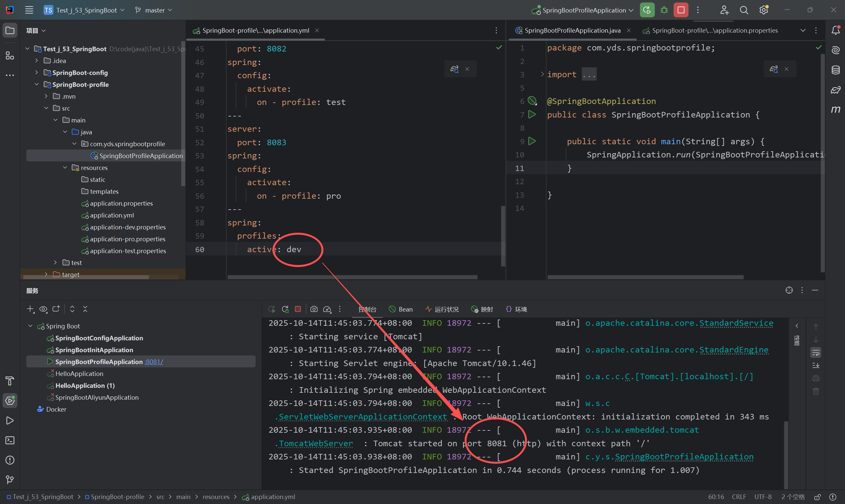This screenshot has height=504, width=845.
Task: Switch to SpringBootProfileApplication.java tab
Action: tap(573, 31)
